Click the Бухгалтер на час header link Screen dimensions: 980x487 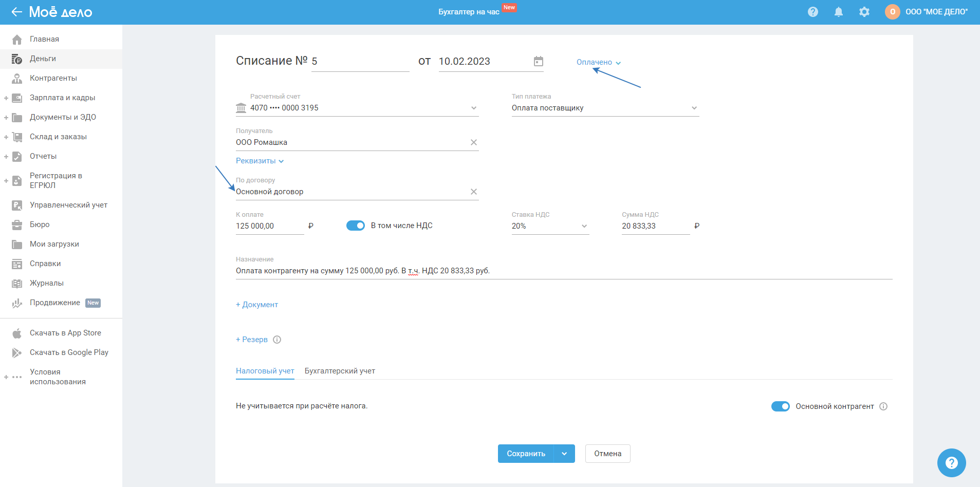[469, 12]
